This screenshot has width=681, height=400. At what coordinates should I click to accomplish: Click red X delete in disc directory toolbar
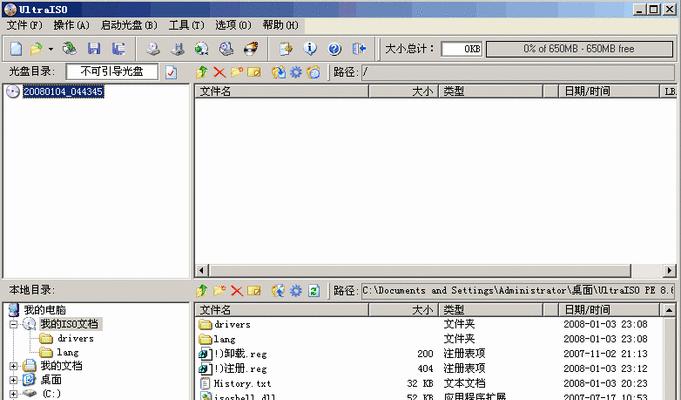219,72
